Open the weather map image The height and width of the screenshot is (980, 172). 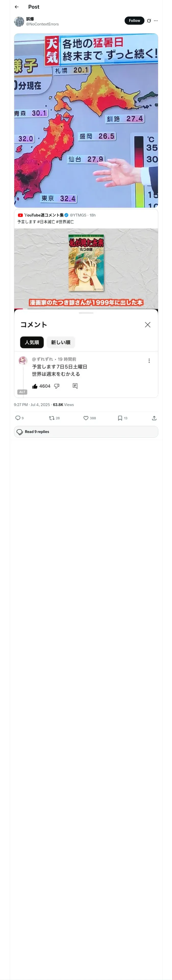click(x=86, y=120)
